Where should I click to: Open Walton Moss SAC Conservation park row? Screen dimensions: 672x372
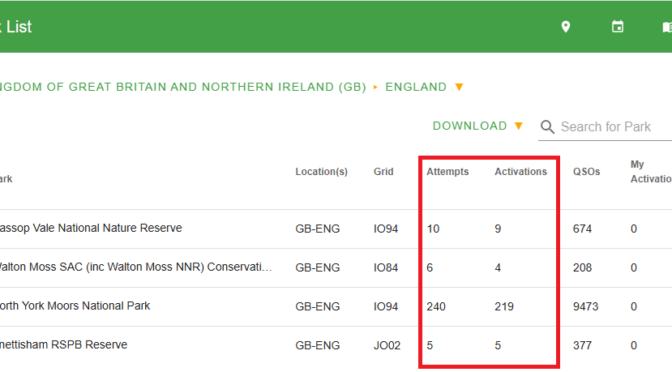pos(336,268)
